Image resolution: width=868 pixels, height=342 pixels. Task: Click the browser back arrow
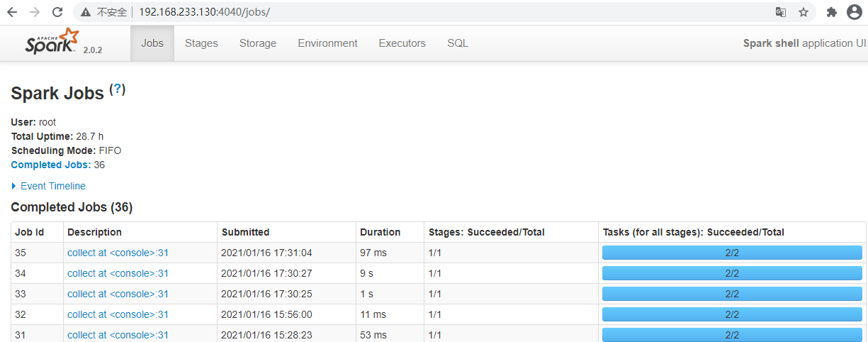click(x=12, y=12)
